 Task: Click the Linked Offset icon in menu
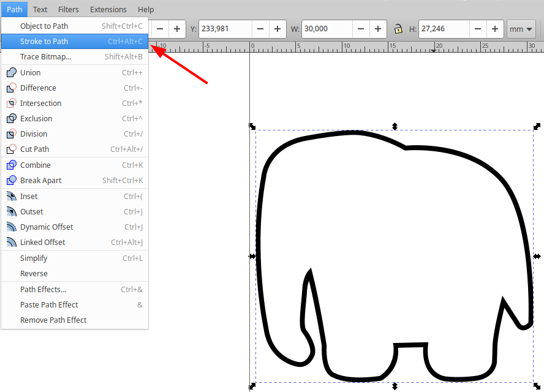coord(12,242)
